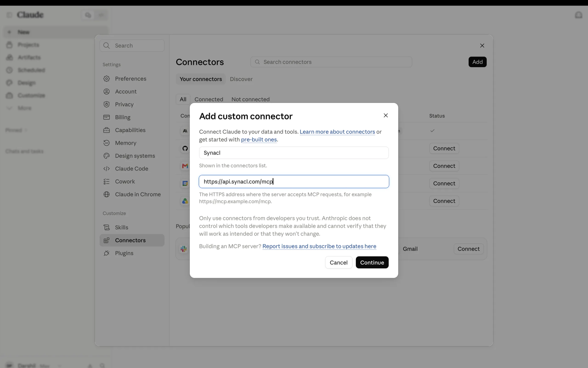Click the Capabilities toolbox icon

[106, 130]
